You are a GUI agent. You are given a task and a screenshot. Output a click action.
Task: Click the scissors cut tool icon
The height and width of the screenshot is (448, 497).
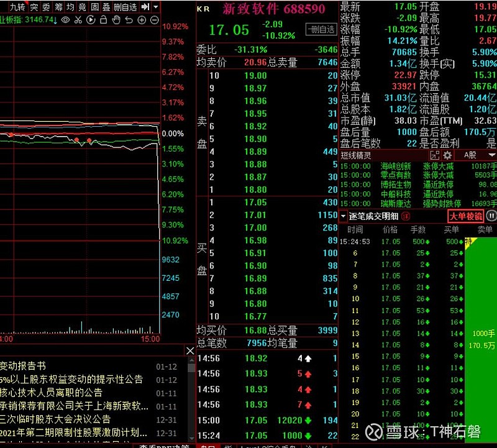pyautogui.click(x=79, y=20)
